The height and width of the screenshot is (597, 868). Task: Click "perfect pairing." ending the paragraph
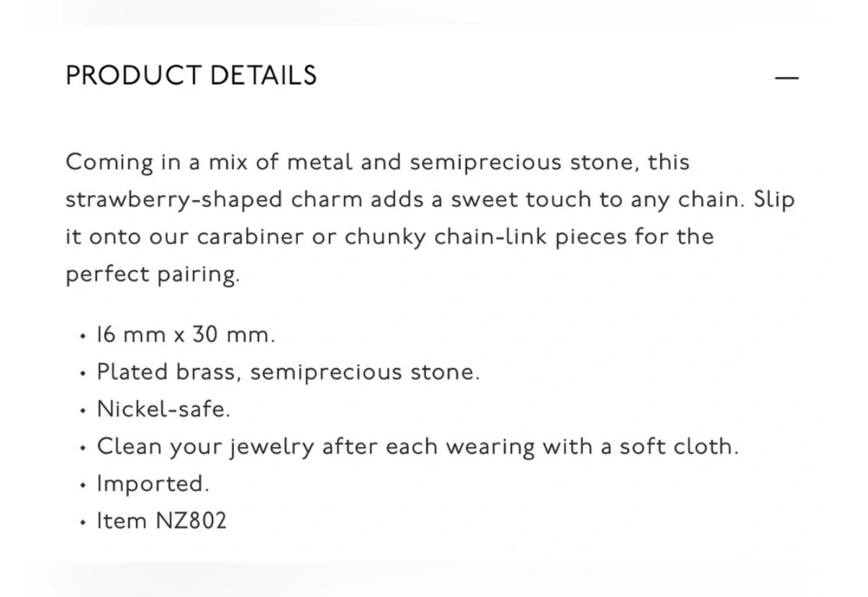153,275
